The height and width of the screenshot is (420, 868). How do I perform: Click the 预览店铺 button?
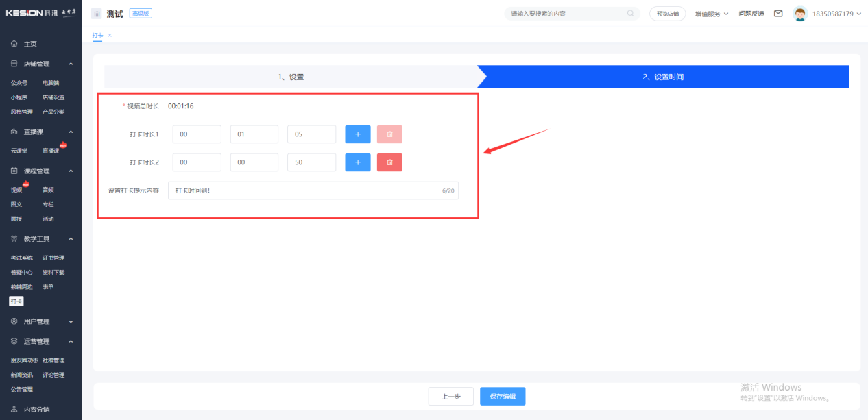pos(667,14)
